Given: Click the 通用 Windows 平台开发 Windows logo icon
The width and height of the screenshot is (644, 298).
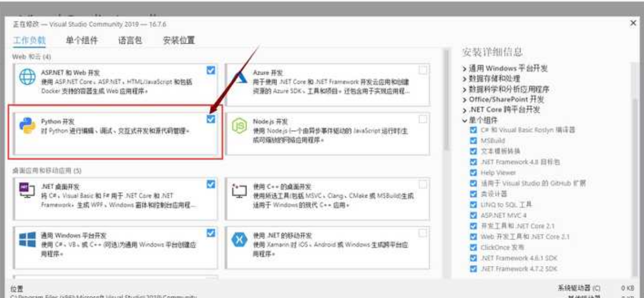Looking at the screenshot, I should (27, 240).
